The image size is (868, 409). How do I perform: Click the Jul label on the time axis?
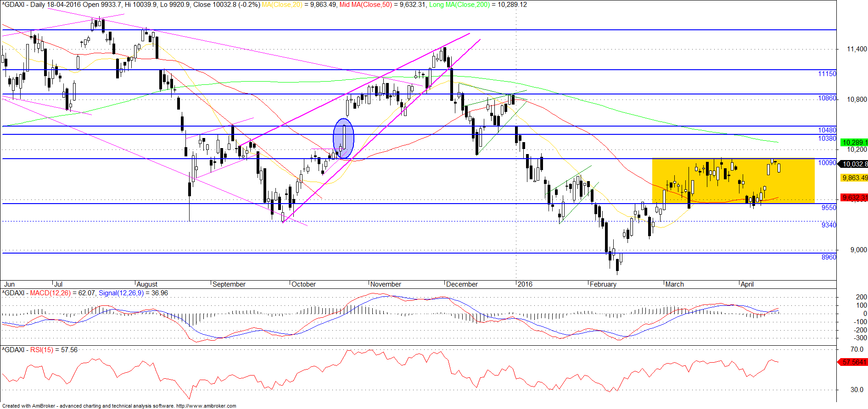(58, 284)
